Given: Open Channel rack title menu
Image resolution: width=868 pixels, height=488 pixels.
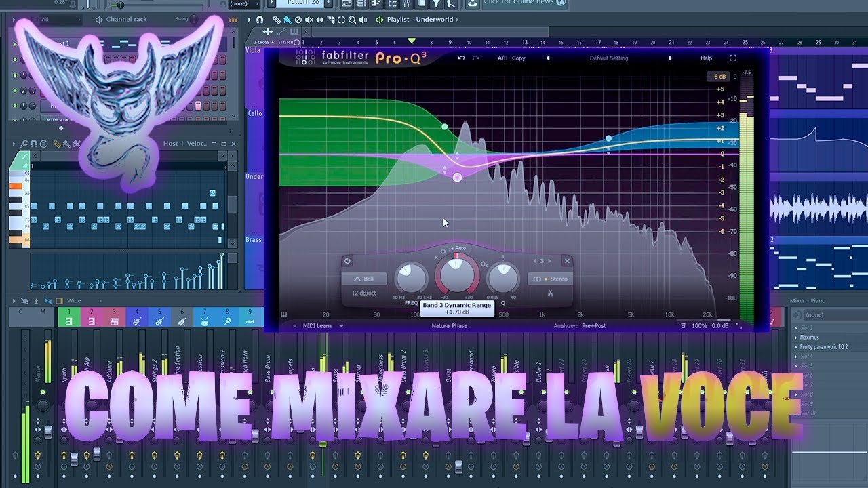Looking at the screenshot, I should coord(126,19).
